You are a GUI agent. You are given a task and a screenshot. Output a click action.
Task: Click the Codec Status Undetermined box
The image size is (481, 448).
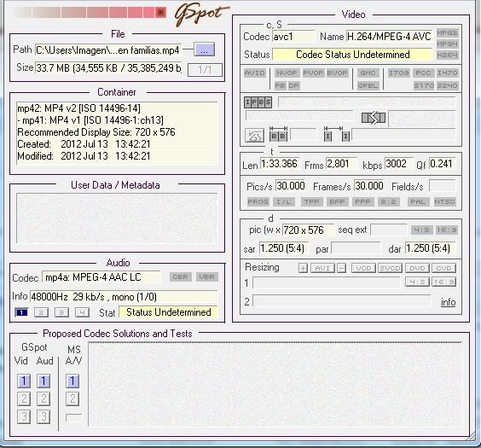(x=352, y=55)
